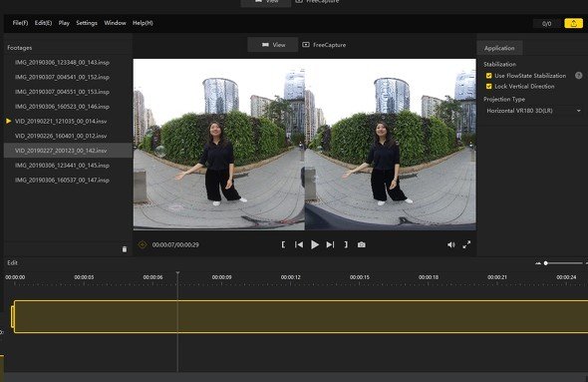Set trim end bracket marker
Viewport: 588px width, 382px height.
pyautogui.click(x=346, y=245)
